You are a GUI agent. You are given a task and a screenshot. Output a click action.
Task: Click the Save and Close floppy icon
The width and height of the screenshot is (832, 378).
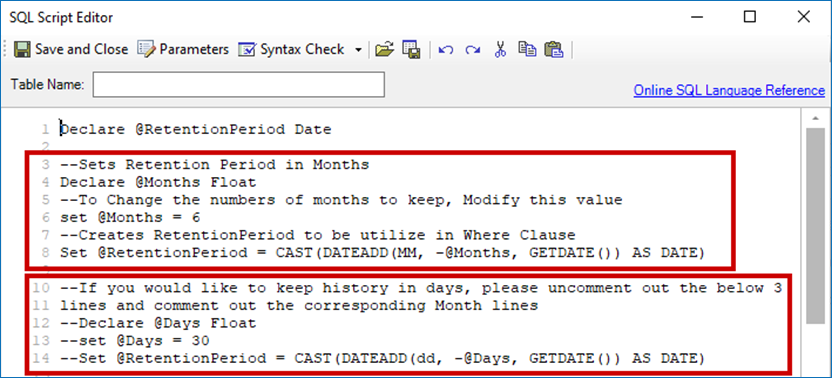(x=22, y=49)
